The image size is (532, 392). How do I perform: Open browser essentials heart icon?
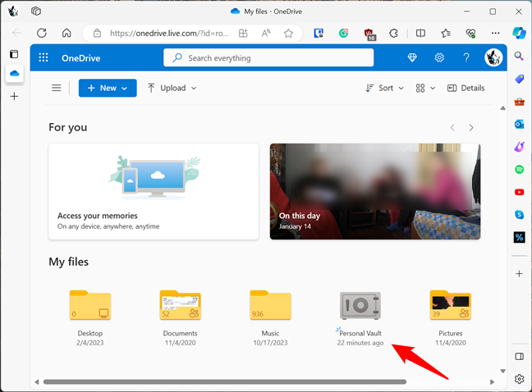[470, 33]
